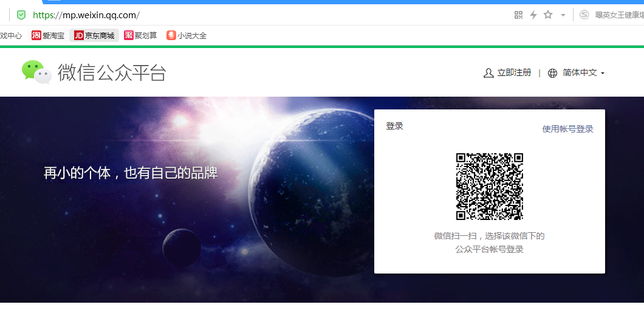Click the login QR code image
Image resolution: width=644 pixels, height=310 pixels.
click(x=489, y=186)
